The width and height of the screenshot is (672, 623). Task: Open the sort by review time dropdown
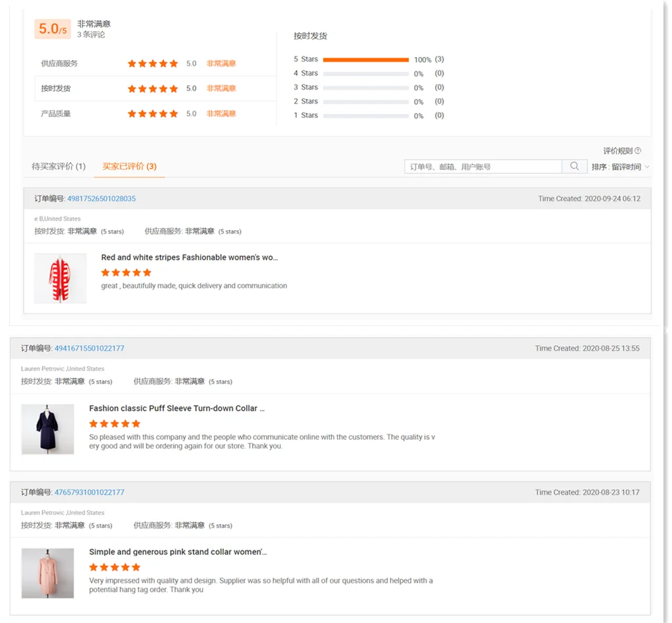point(620,167)
